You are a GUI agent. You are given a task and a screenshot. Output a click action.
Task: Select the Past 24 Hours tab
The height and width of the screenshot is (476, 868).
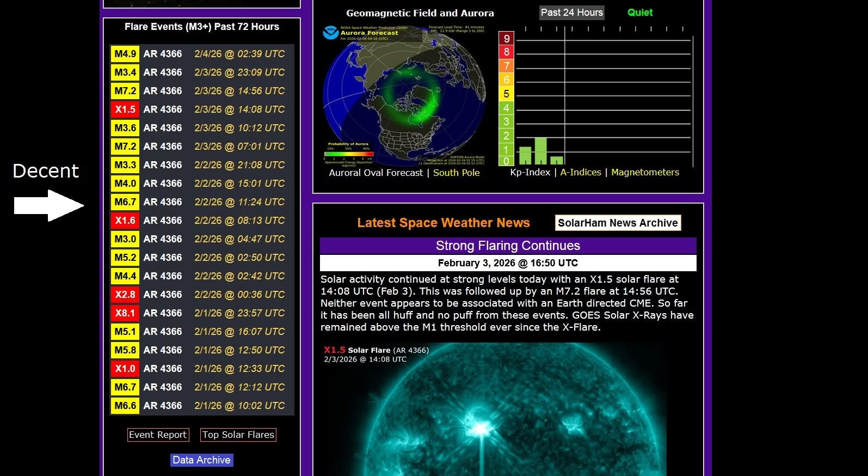tap(571, 13)
